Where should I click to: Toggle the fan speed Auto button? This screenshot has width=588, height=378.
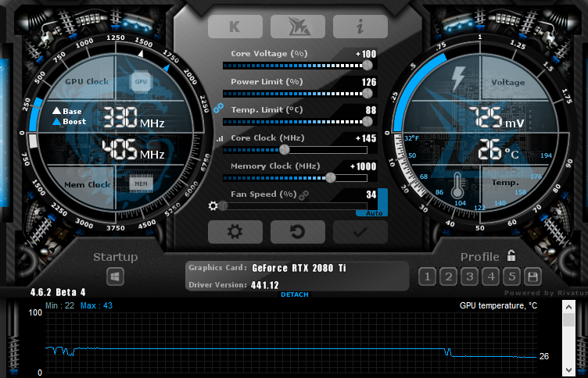pos(374,213)
